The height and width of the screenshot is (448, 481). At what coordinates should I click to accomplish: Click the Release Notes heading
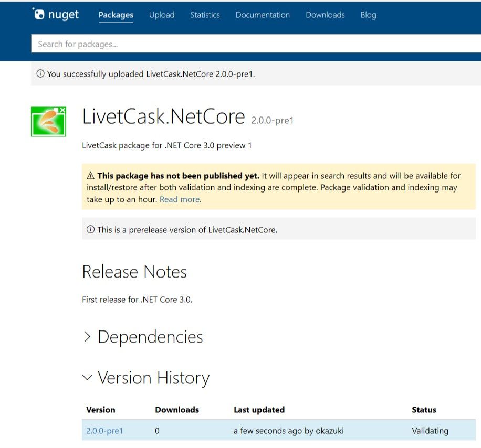tap(134, 272)
